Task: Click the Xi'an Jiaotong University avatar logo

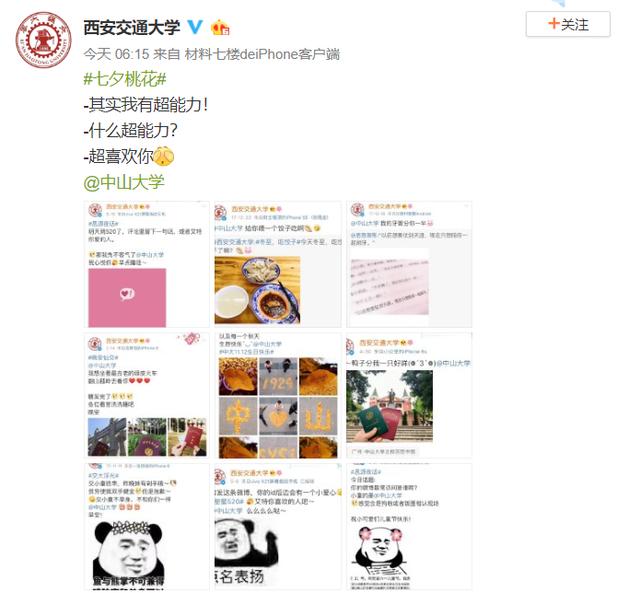Action: click(x=44, y=40)
